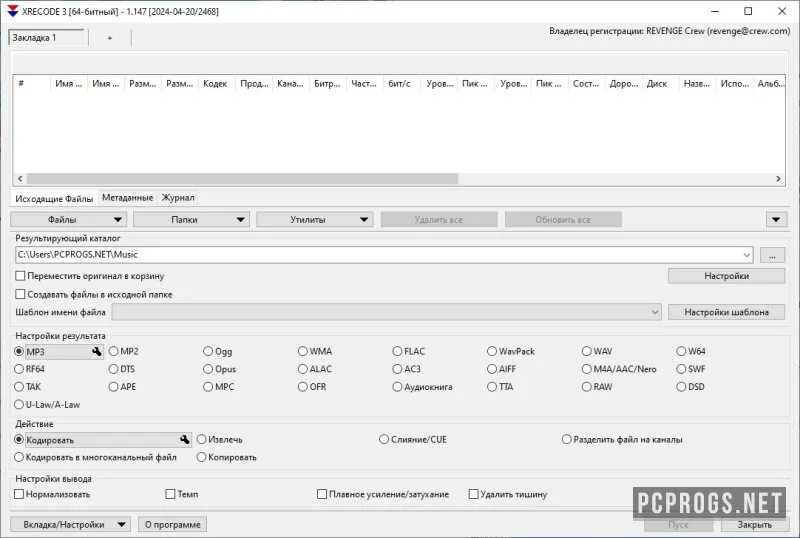Add a new tab with the plus button
Image resolution: width=800 pixels, height=538 pixels.
[x=110, y=38]
